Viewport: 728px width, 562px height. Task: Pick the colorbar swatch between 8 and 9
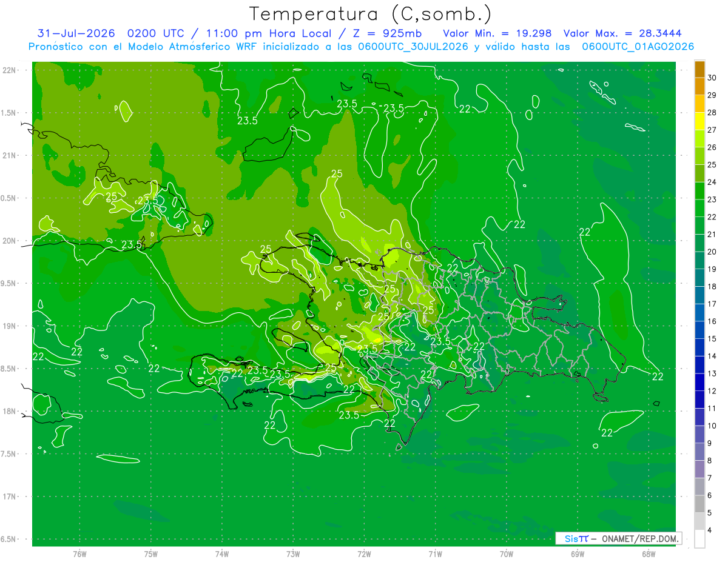[699, 452]
